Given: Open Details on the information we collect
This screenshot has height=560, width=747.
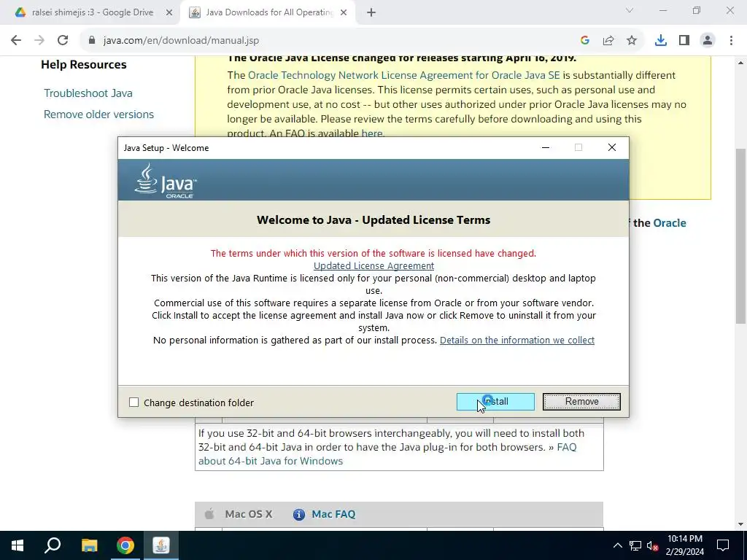Looking at the screenshot, I should pos(517,340).
